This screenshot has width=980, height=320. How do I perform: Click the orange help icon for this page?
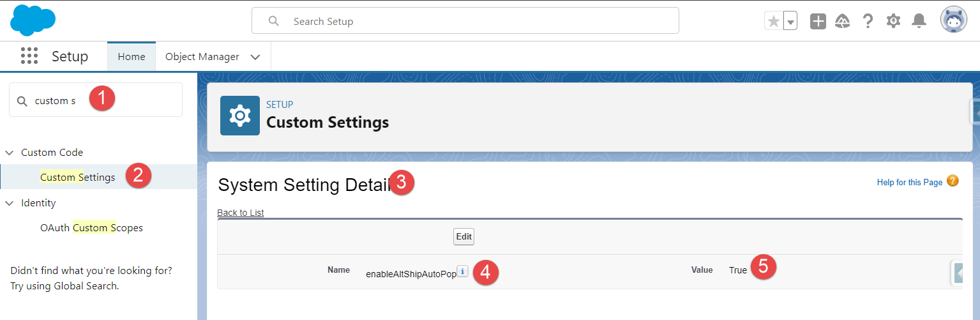pyautogui.click(x=953, y=181)
